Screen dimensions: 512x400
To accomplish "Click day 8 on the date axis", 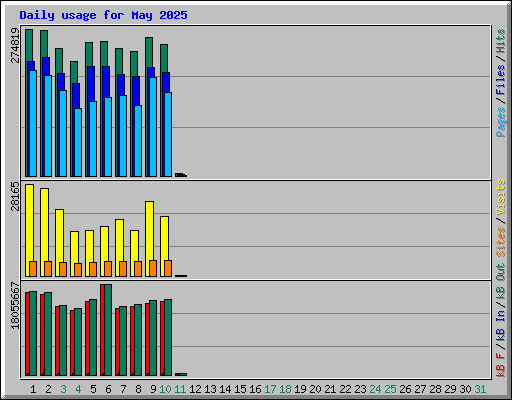I will pyautogui.click(x=138, y=389).
